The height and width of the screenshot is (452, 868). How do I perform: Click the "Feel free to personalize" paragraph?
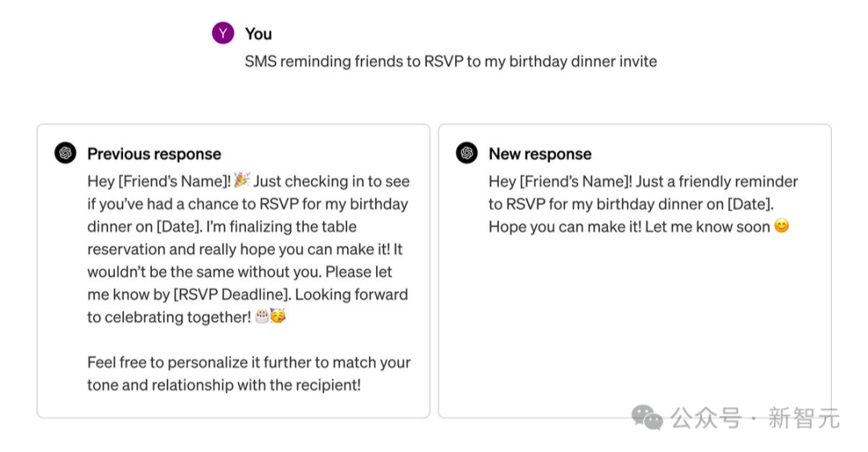[x=248, y=373]
